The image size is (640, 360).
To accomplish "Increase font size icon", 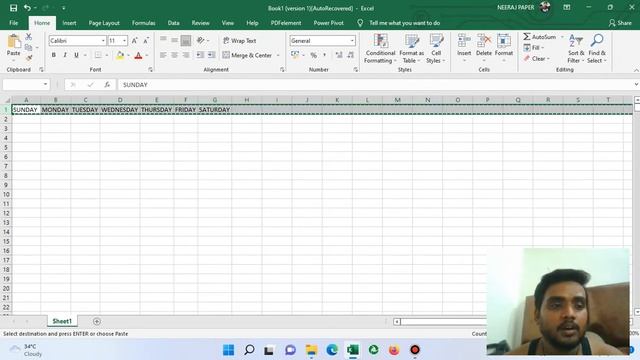I will pyautogui.click(x=134, y=40).
